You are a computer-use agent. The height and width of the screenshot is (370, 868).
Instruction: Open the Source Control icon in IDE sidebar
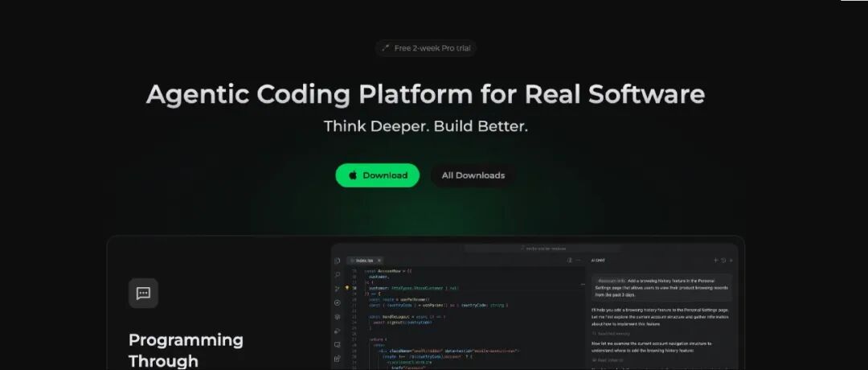click(337, 289)
